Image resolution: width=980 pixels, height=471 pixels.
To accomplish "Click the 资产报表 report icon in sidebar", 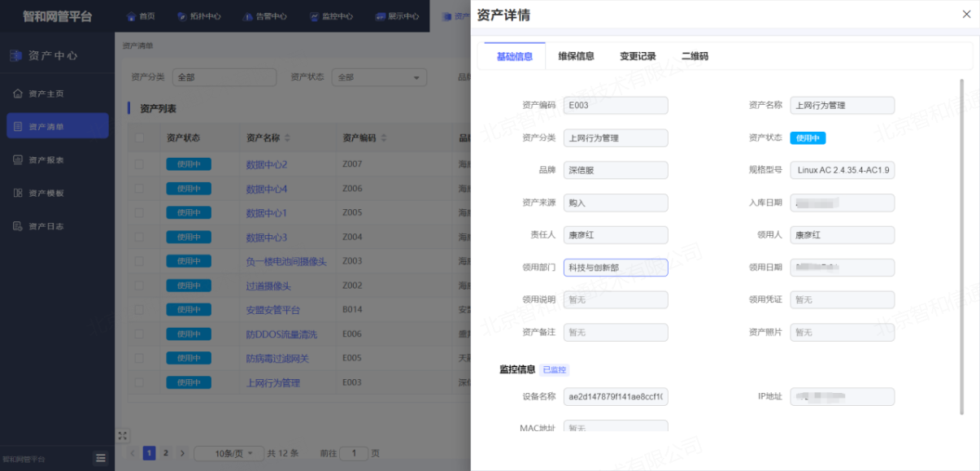I will [x=18, y=159].
